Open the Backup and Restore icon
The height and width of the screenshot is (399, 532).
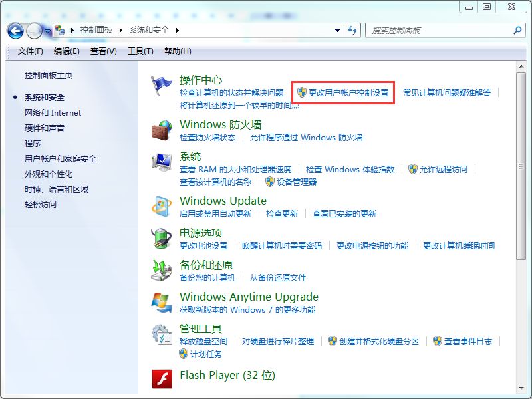[x=162, y=271]
